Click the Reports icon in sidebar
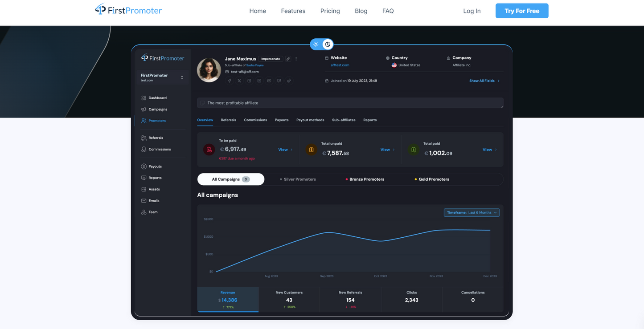The image size is (644, 329). [x=144, y=178]
